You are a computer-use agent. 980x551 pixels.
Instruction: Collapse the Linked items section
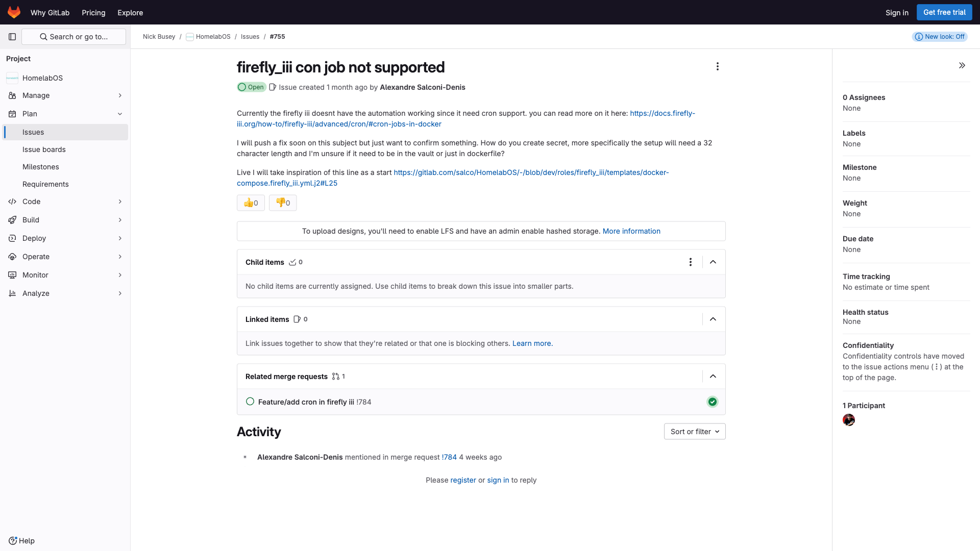click(x=713, y=319)
